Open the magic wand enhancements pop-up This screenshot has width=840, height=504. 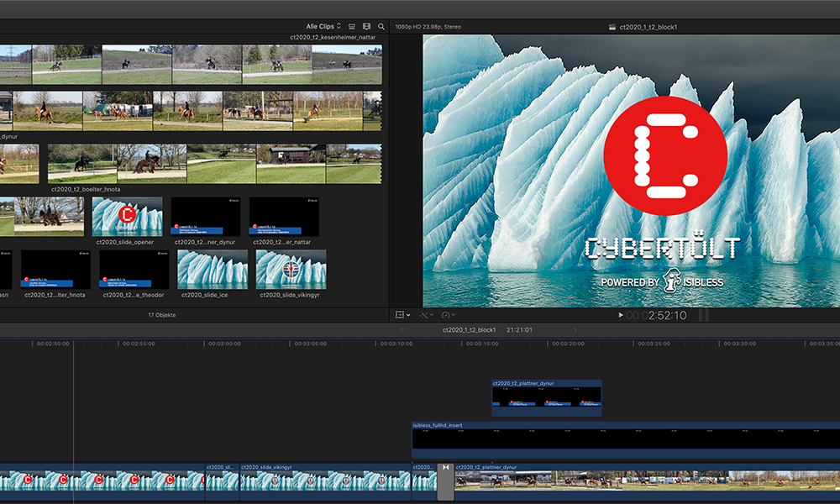coord(427,315)
